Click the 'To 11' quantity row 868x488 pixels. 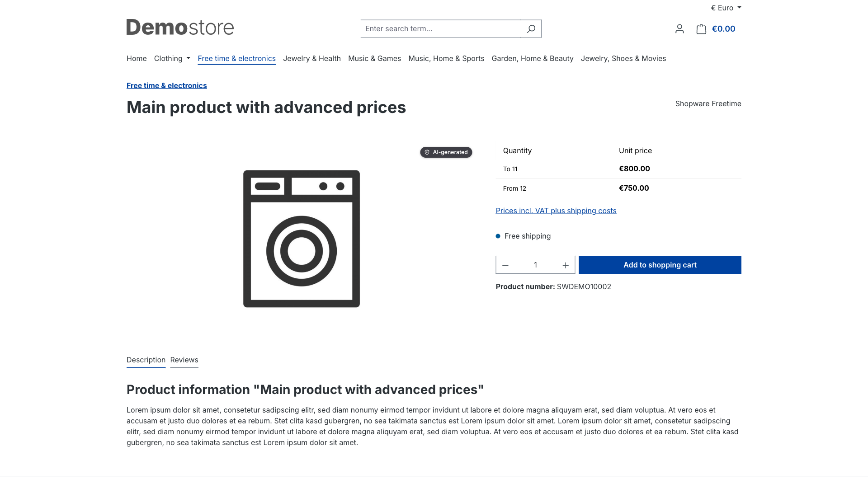(x=618, y=169)
